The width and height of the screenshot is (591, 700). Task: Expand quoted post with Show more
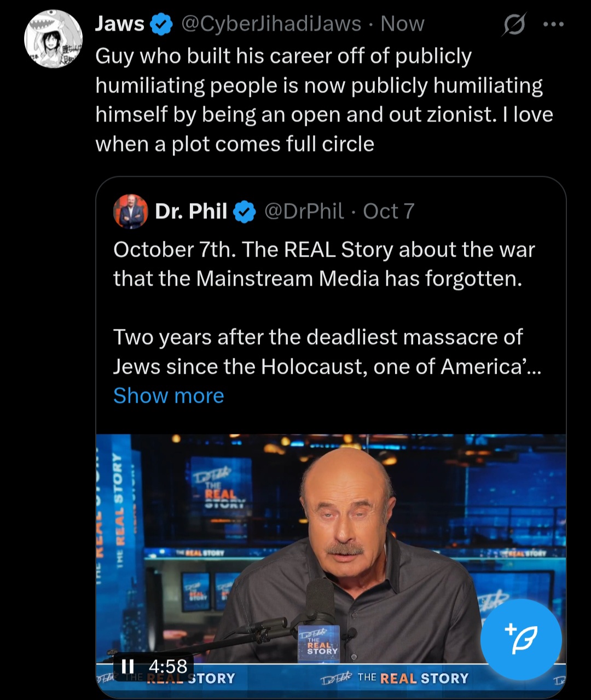[x=169, y=396]
